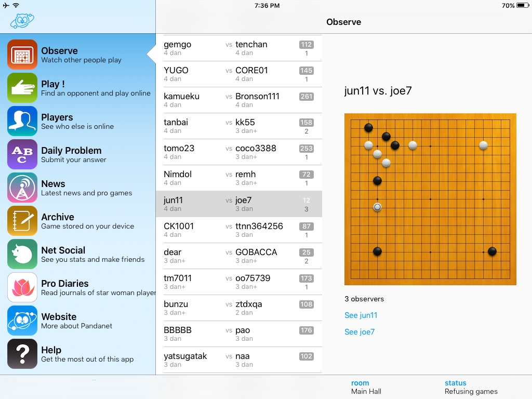Open the See jun11 link

pos(361,315)
